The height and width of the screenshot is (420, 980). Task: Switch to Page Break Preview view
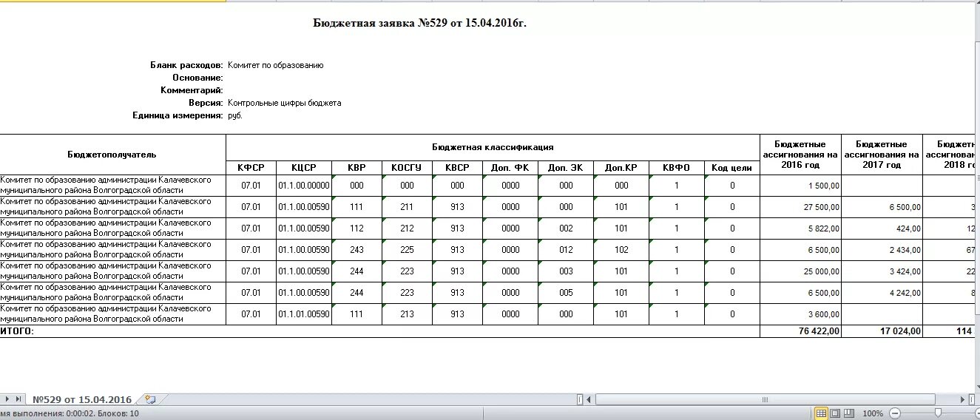pos(849,413)
